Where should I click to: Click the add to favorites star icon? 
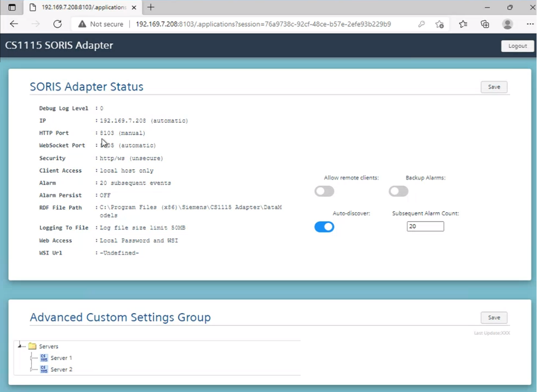439,24
